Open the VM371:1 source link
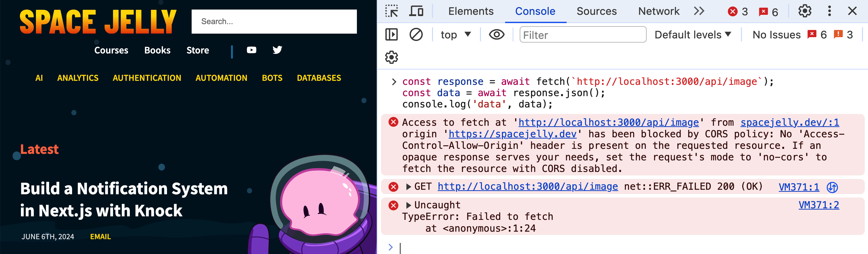Viewport: 868px width, 254px height. click(799, 187)
